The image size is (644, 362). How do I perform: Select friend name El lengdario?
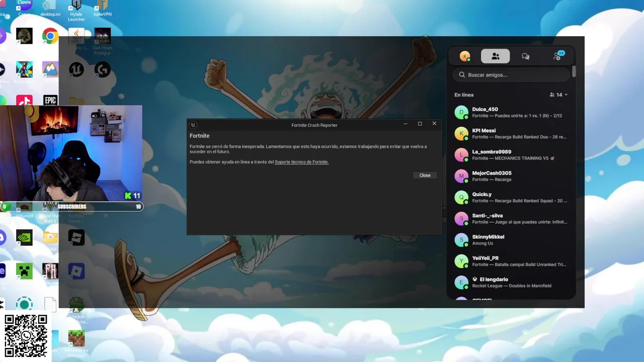click(494, 279)
